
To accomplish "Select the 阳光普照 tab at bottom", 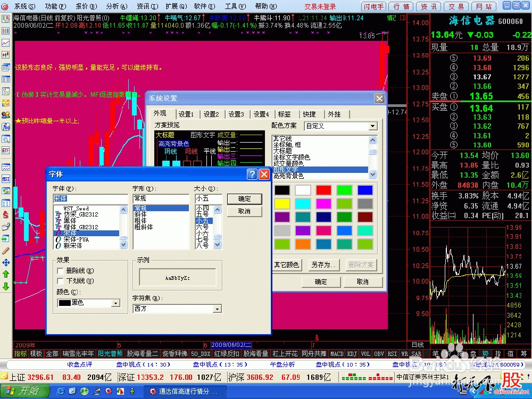I will (x=110, y=354).
